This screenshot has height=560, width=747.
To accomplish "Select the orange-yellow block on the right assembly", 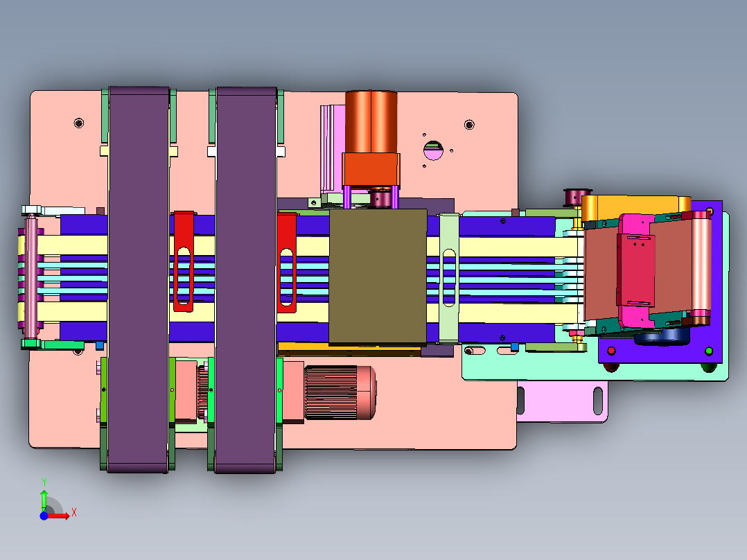I will click(x=636, y=207).
